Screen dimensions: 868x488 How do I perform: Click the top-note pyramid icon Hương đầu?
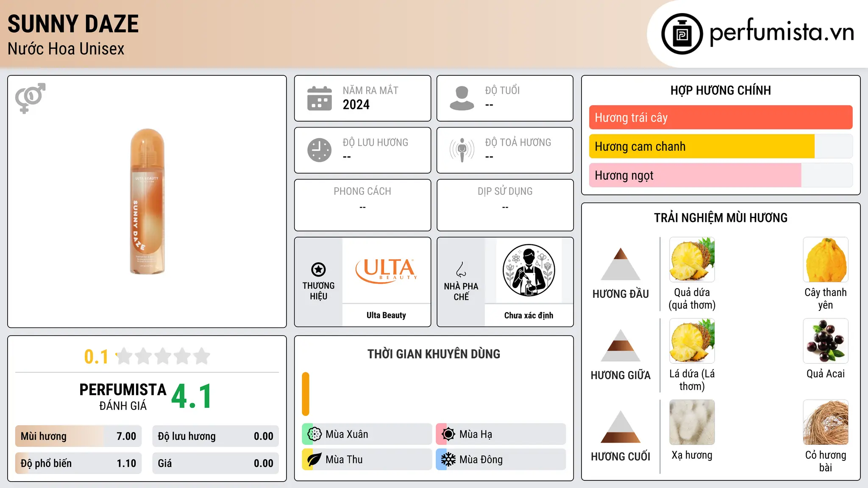[620, 264]
